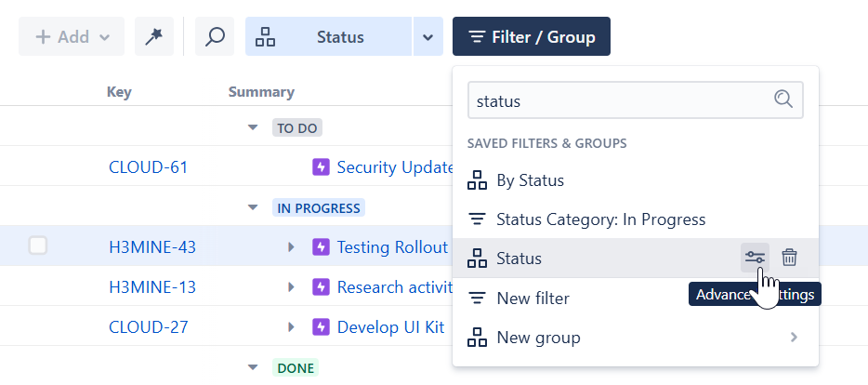Viewport: 868px width, 385px height.
Task: Click the magic wand automation icon
Action: 153,37
